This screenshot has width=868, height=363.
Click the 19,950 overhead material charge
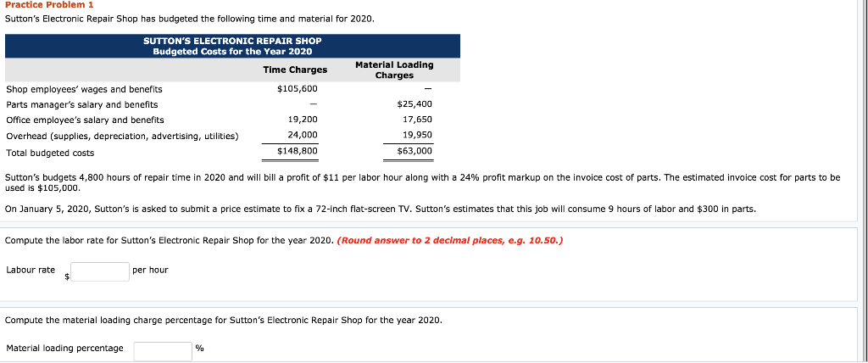(417, 135)
